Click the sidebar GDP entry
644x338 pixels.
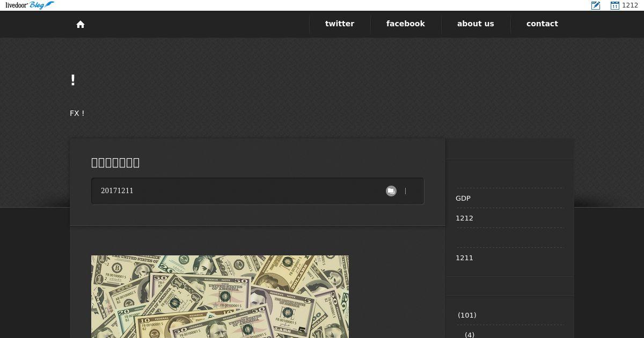tap(463, 198)
